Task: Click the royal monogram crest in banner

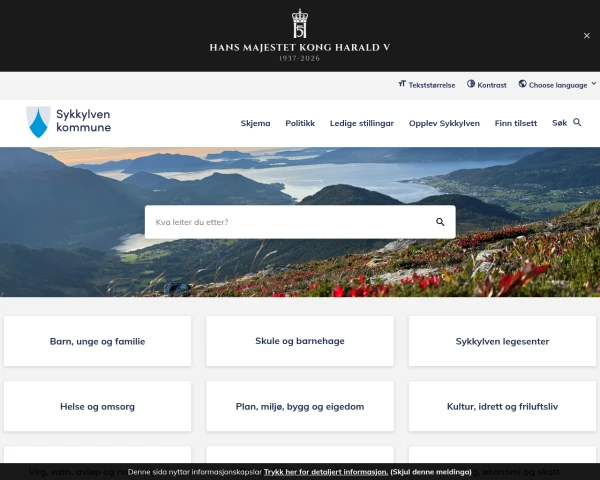Action: (300, 23)
